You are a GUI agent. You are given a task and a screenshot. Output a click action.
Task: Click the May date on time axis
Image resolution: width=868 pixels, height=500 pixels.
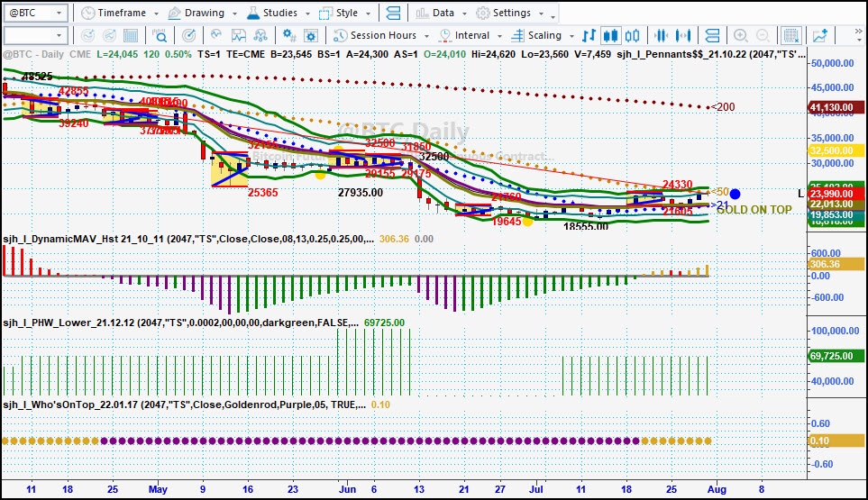pos(158,489)
